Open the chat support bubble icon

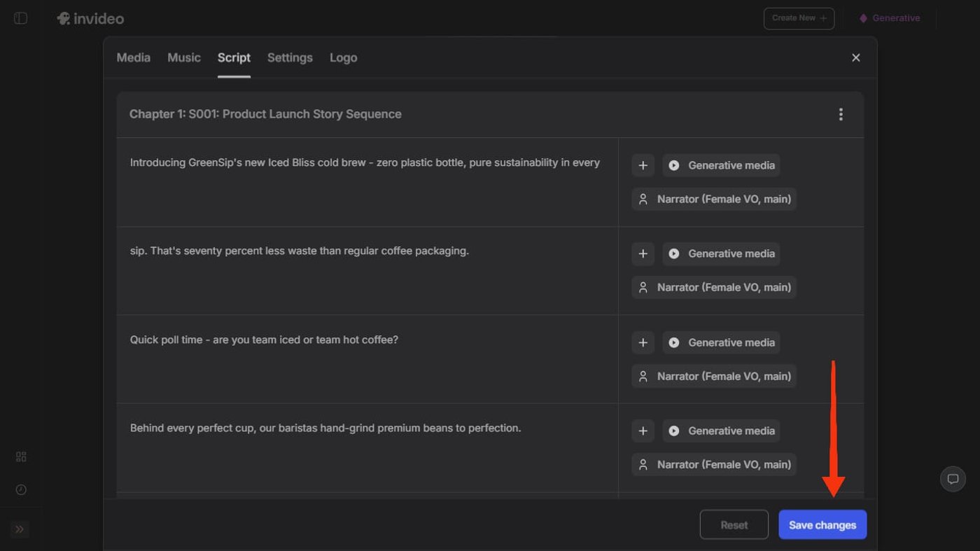[x=953, y=480]
